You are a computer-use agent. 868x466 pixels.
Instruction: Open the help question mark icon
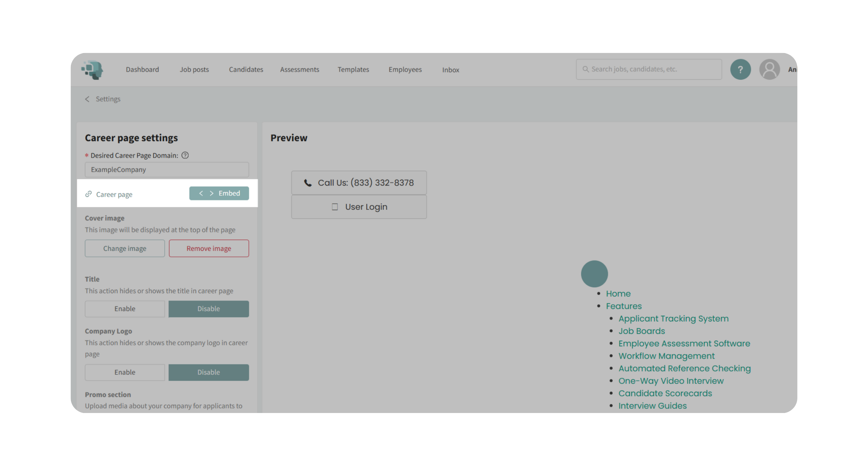pos(740,70)
